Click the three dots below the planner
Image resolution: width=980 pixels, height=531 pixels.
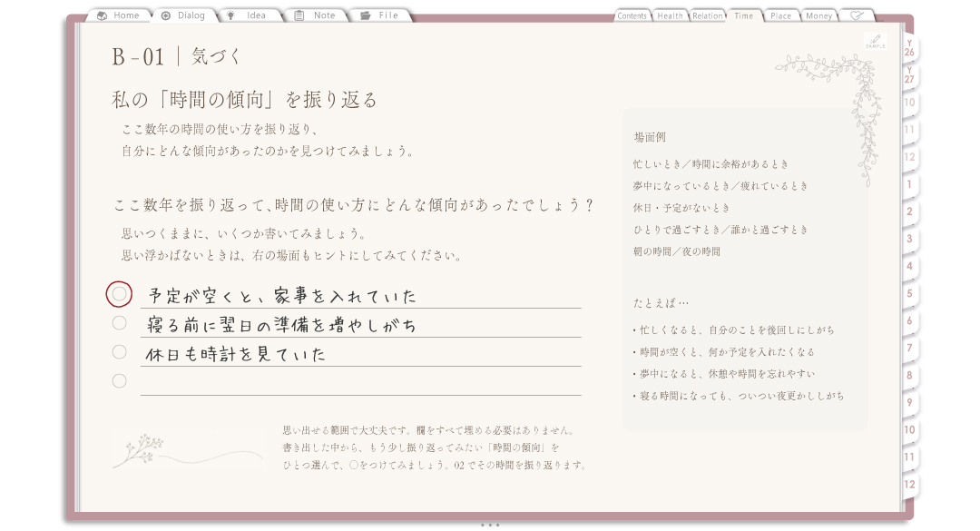tap(490, 526)
